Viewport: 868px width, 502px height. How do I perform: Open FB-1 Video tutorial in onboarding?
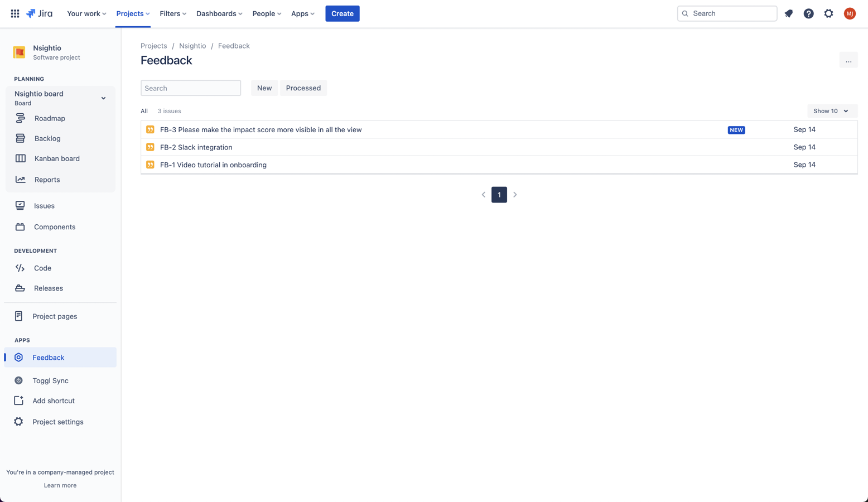click(213, 165)
